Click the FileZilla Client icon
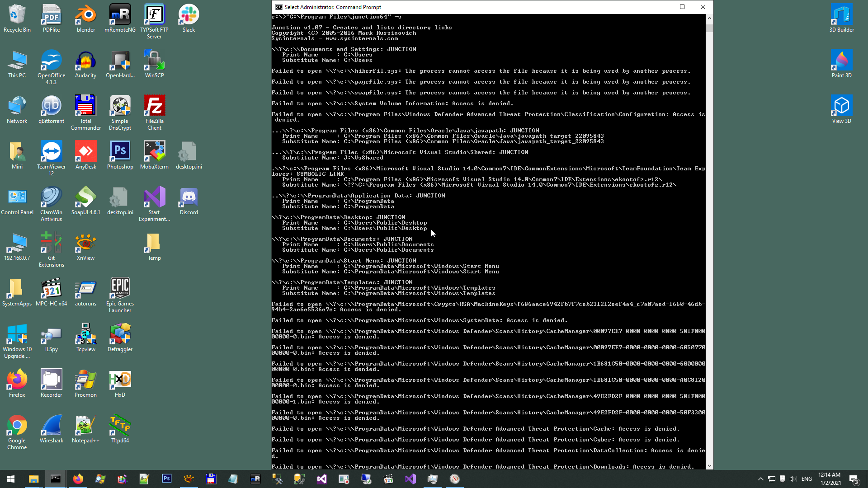Image resolution: width=868 pixels, height=488 pixels. 154,107
